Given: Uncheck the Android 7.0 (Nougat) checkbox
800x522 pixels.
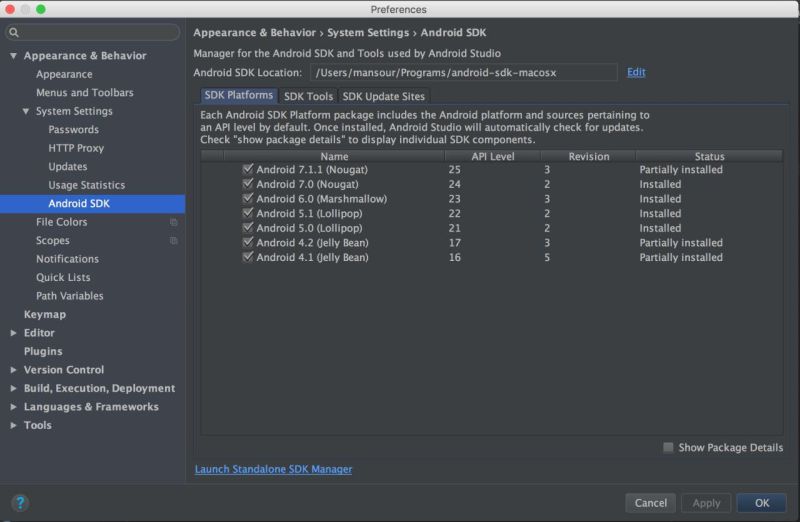Looking at the screenshot, I should (248, 184).
